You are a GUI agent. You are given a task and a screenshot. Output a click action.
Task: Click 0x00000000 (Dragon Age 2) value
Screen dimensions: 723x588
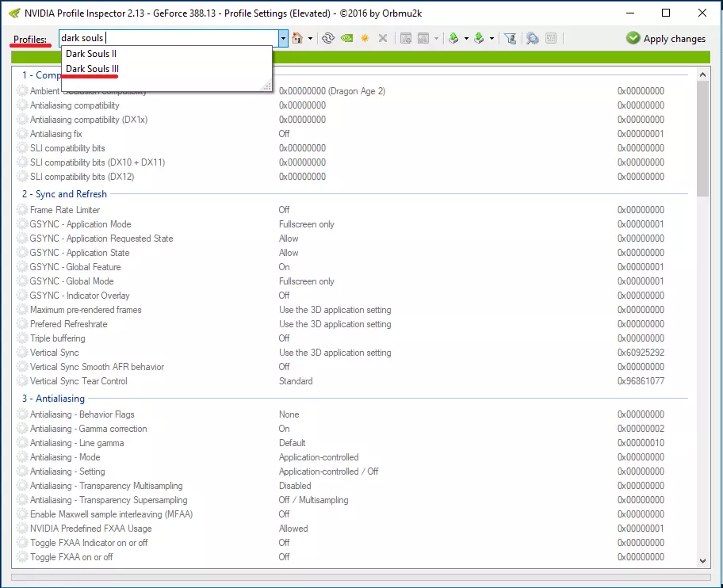tap(332, 91)
